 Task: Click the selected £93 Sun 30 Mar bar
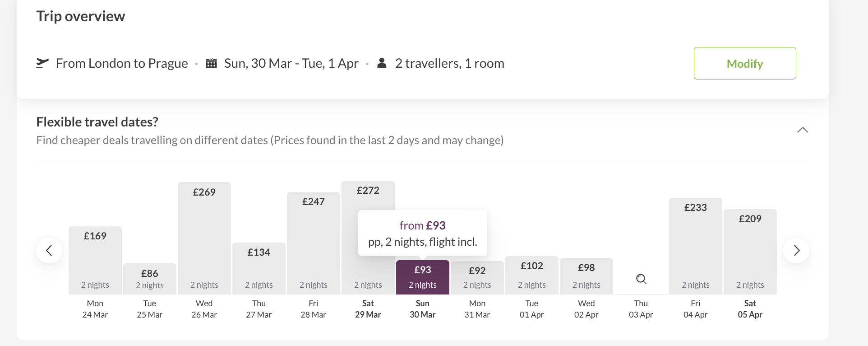pyautogui.click(x=423, y=277)
